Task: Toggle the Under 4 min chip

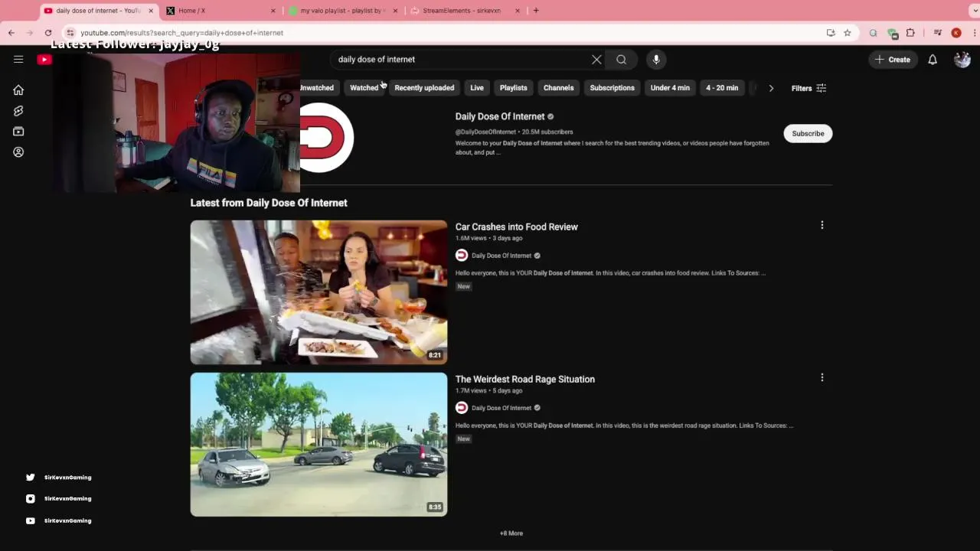Action: pos(670,88)
